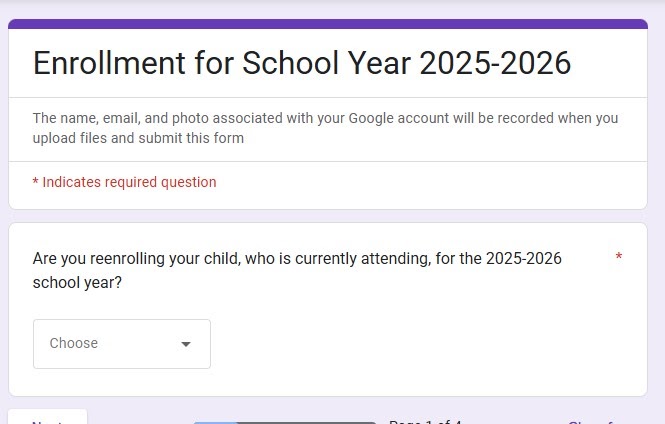The width and height of the screenshot is (665, 424).
Task: Click empty space right of the Choose dropdown
Action: [420, 343]
